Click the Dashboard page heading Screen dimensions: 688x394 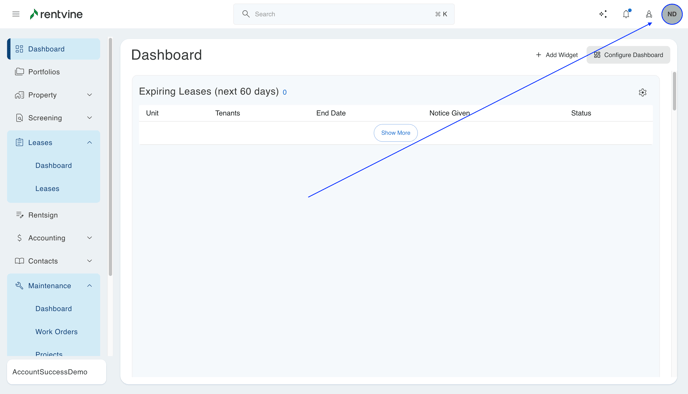click(x=166, y=55)
